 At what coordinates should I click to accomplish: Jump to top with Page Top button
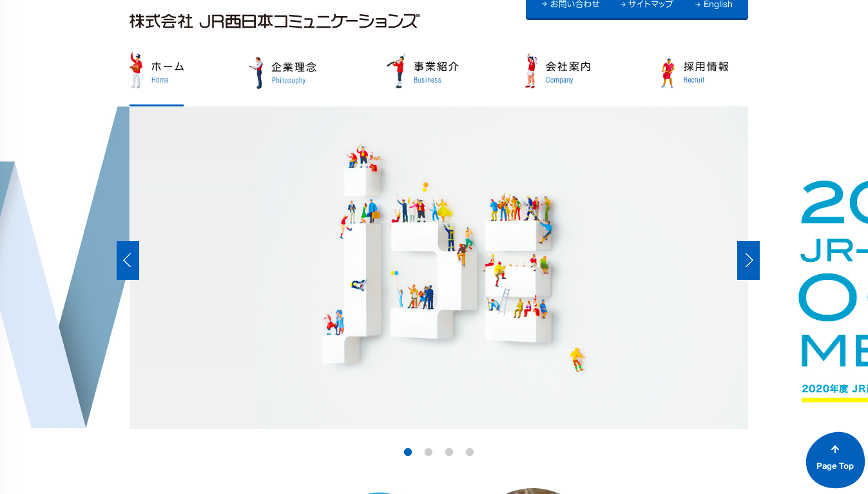(835, 460)
